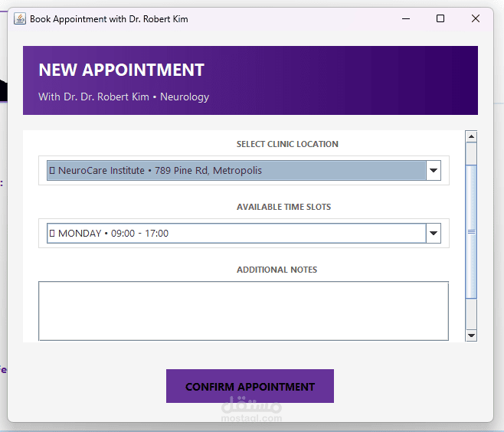The image size is (504, 432).
Task: Focus the Additional Notes text area
Action: (x=243, y=310)
